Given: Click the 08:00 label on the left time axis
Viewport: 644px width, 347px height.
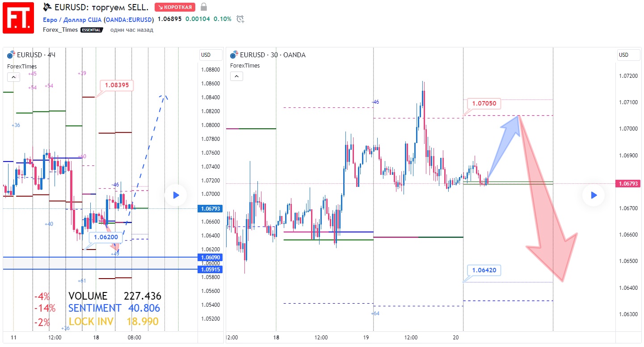Looking at the screenshot, I should [x=134, y=338].
